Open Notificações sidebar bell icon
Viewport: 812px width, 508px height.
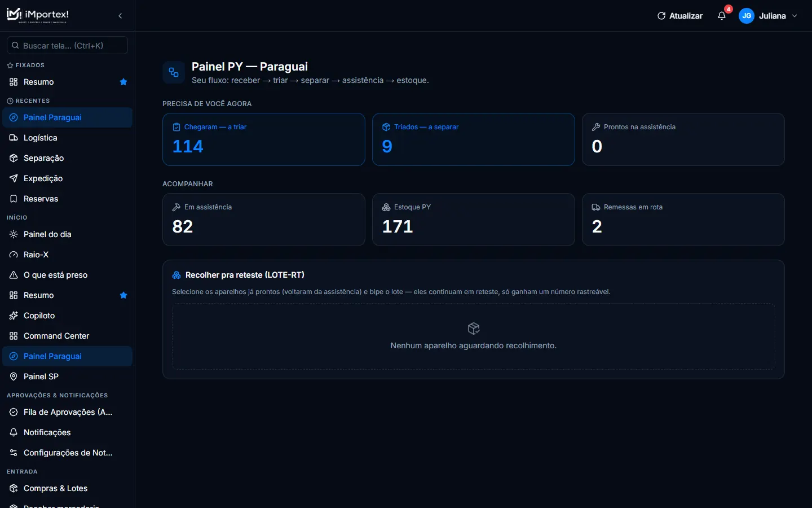14,432
